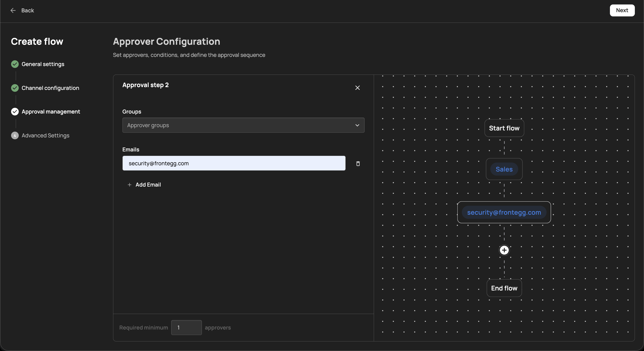Screen dimensions: 644x351
Task: Open the Advanced Settings step
Action: tap(45, 135)
